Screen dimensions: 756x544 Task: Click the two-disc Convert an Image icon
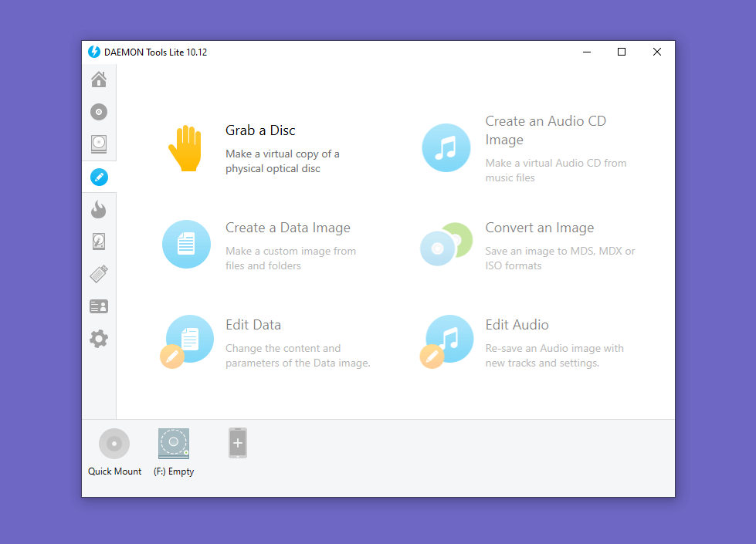click(x=446, y=244)
